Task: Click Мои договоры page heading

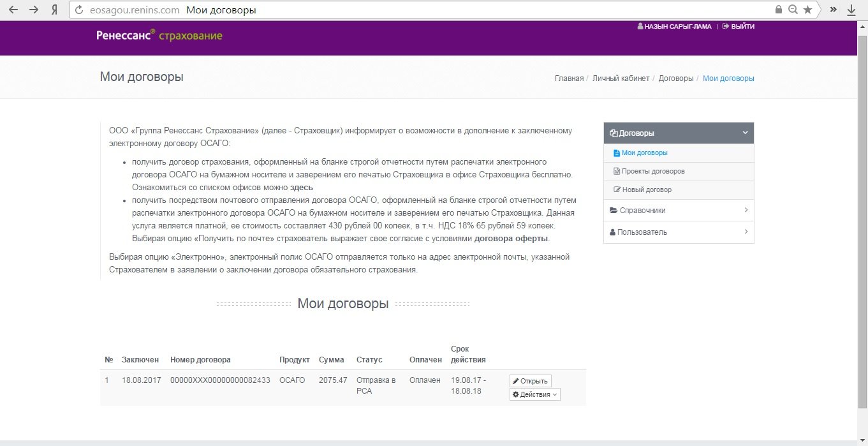Action: [x=142, y=77]
